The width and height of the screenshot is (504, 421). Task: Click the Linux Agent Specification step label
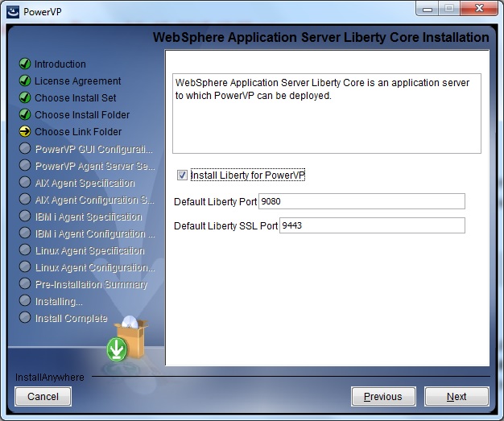tap(89, 250)
